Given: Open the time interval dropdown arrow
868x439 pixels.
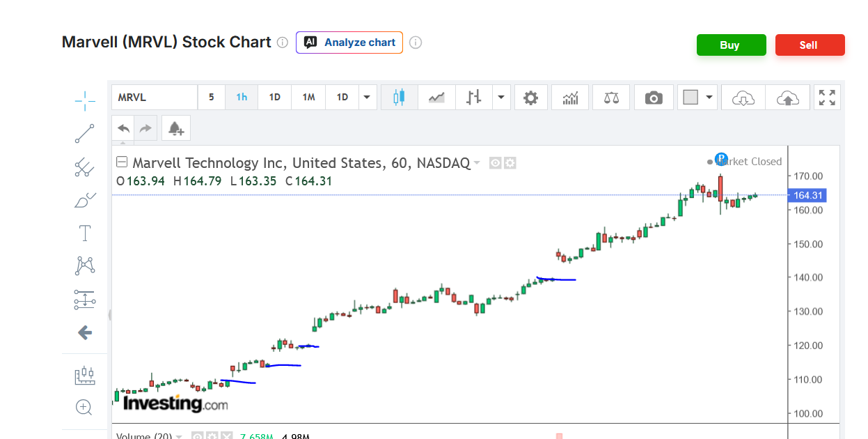Looking at the screenshot, I should [x=367, y=98].
